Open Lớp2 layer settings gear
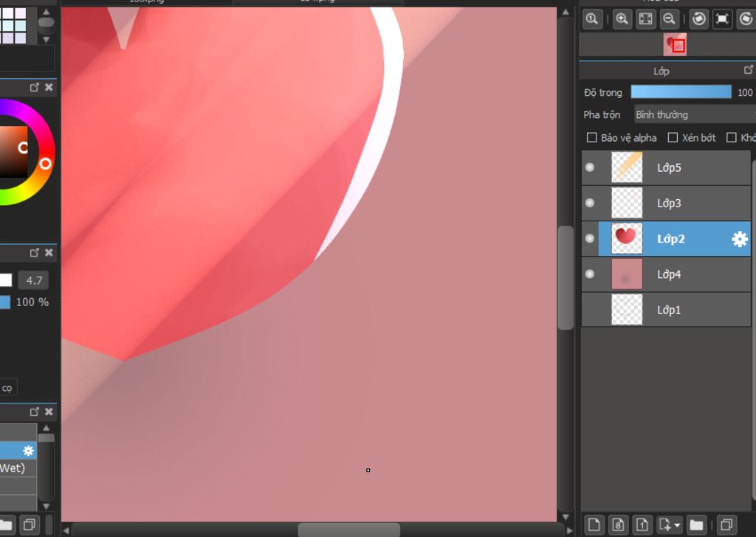Viewport: 756px width, 537px height. [740, 239]
